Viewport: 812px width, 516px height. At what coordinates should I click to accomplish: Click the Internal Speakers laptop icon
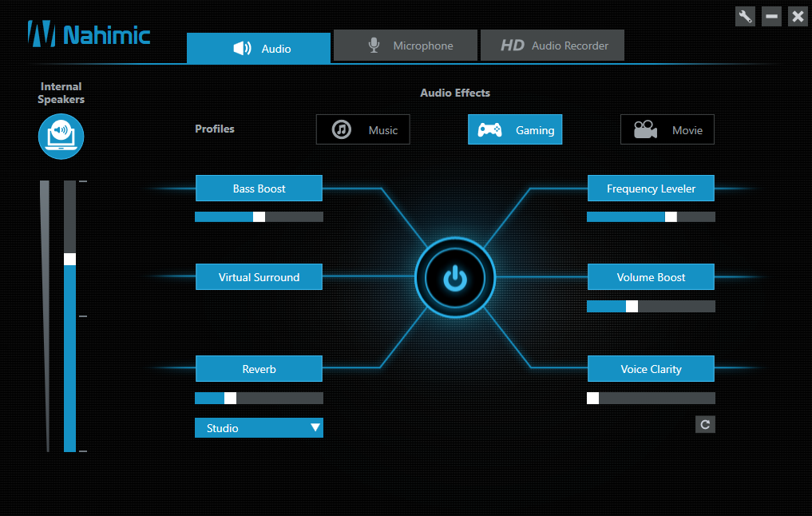pyautogui.click(x=61, y=137)
